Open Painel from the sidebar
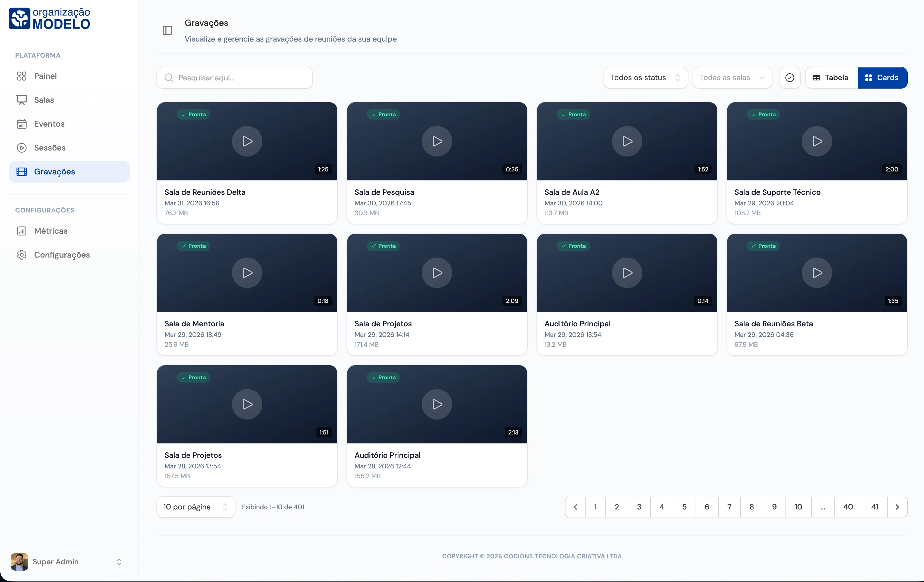The height and width of the screenshot is (582, 924). [x=45, y=76]
